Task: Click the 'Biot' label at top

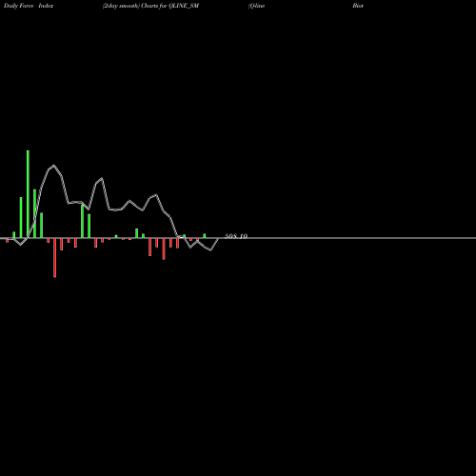Action: point(358,6)
